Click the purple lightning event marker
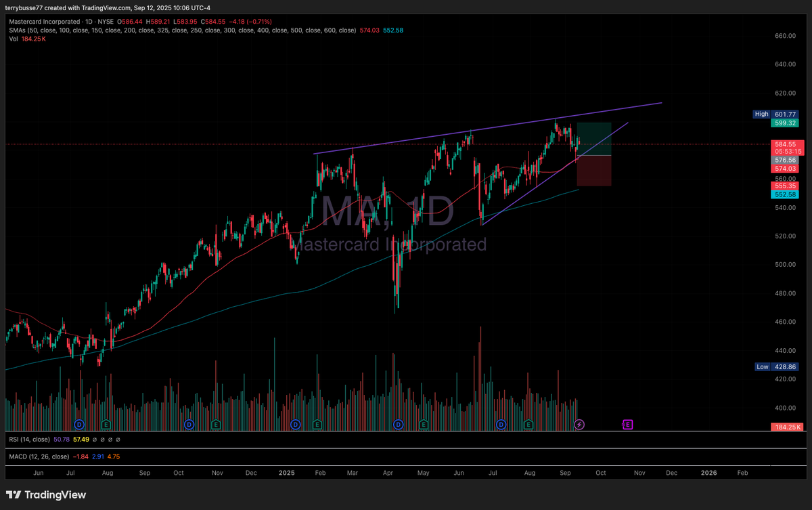 click(579, 424)
